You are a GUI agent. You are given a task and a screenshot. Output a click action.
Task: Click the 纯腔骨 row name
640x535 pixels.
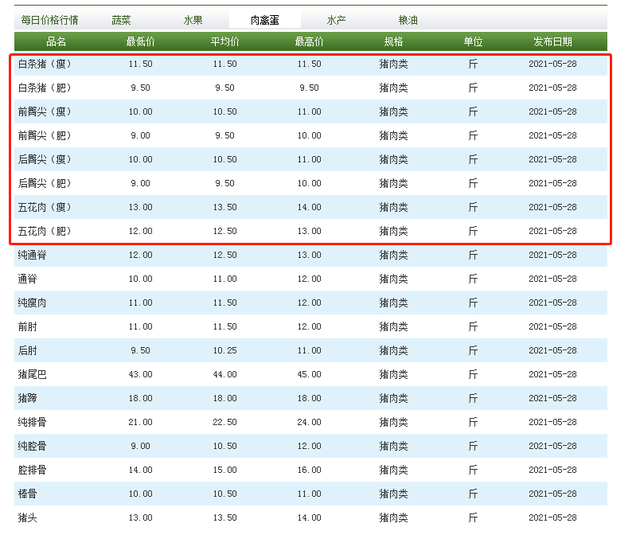tap(32, 446)
